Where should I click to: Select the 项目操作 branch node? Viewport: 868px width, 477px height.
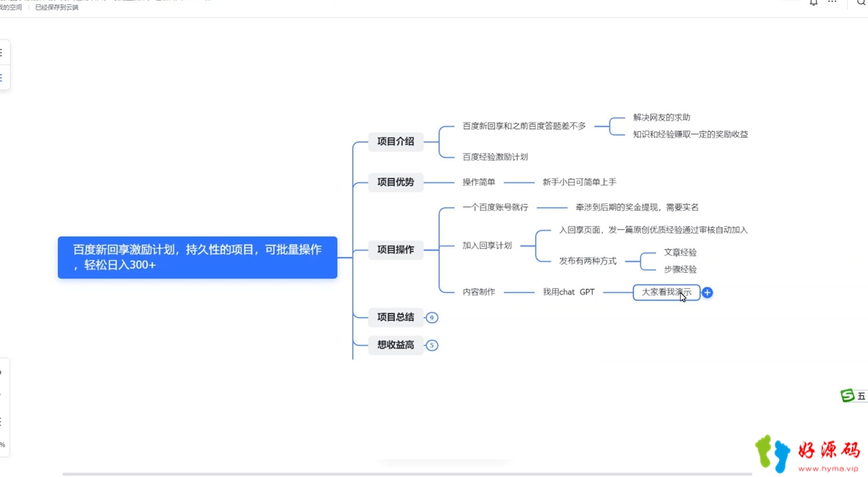396,250
